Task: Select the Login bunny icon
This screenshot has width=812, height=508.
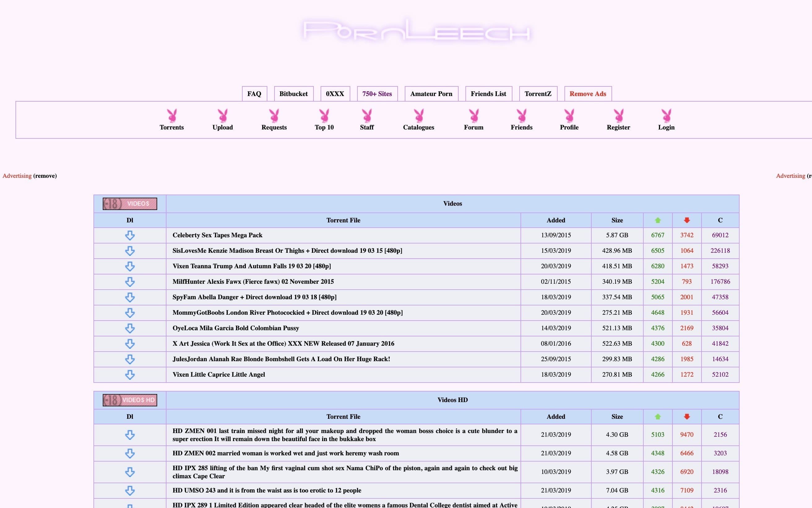Action: (x=666, y=115)
